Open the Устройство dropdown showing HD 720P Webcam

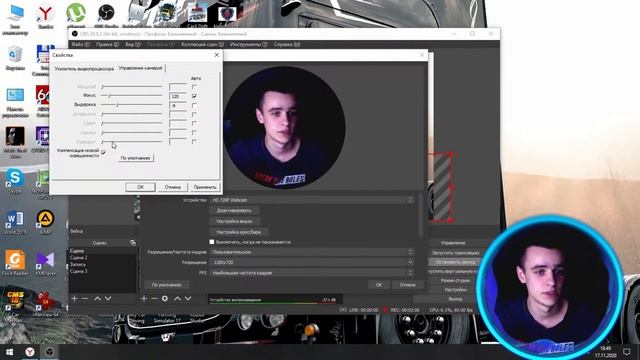(313, 200)
